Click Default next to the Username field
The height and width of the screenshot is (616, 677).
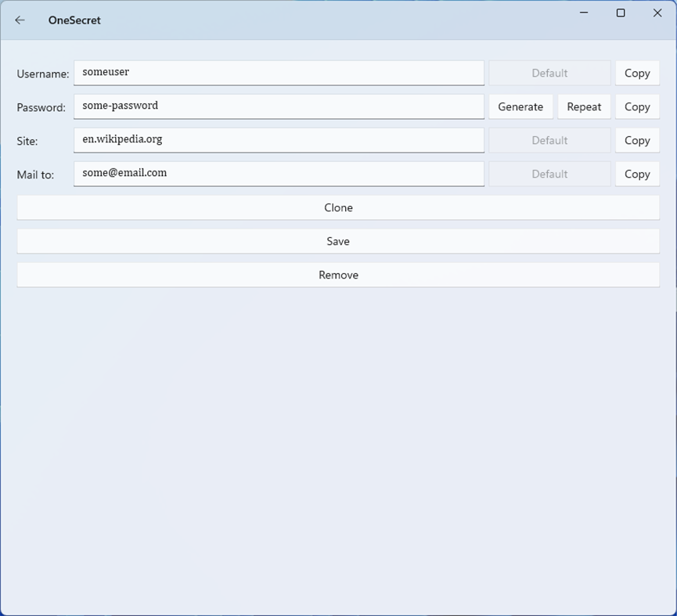pyautogui.click(x=549, y=73)
